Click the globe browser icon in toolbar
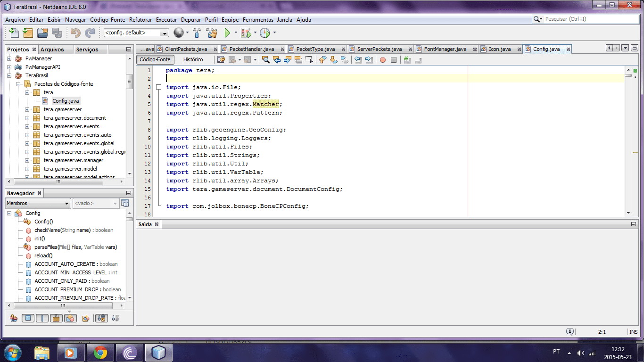The width and height of the screenshot is (644, 362). click(178, 33)
